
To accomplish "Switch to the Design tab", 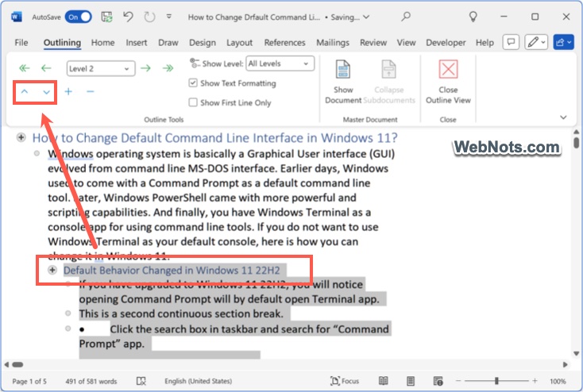I will [203, 43].
